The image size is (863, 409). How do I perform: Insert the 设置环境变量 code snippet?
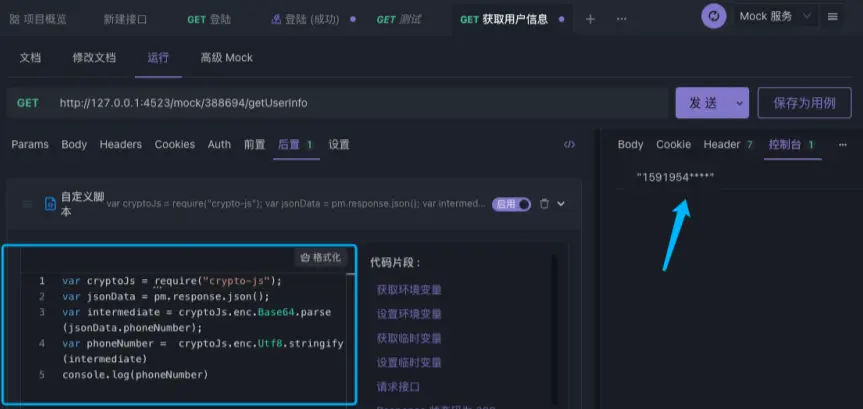point(409,314)
